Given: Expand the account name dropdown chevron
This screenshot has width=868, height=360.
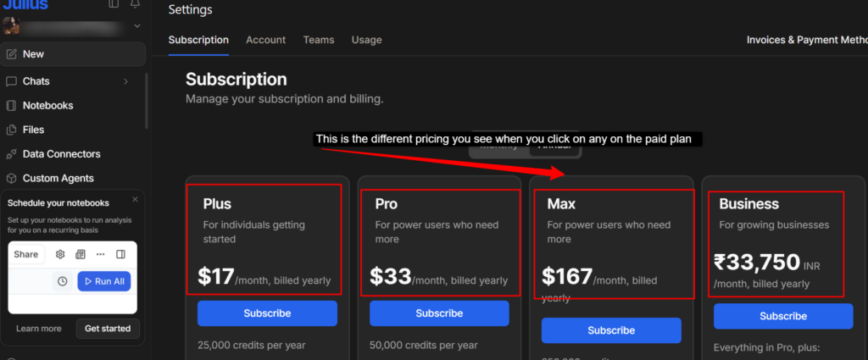Looking at the screenshot, I should tap(137, 25).
